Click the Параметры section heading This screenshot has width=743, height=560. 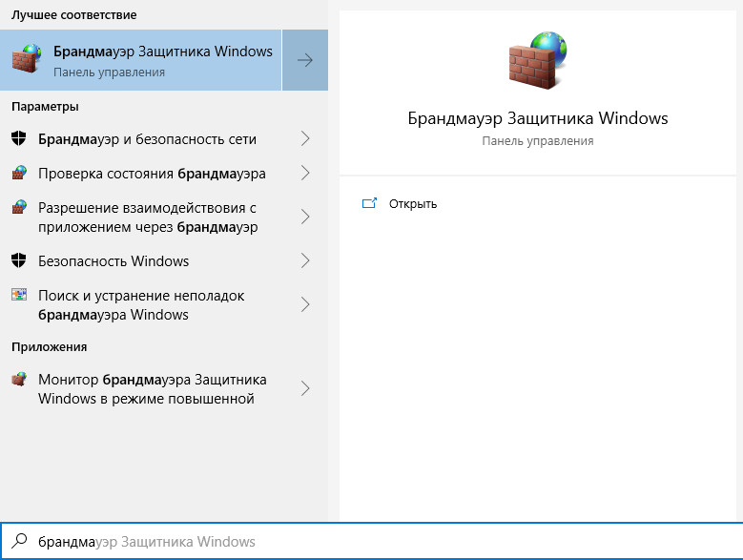click(x=45, y=107)
